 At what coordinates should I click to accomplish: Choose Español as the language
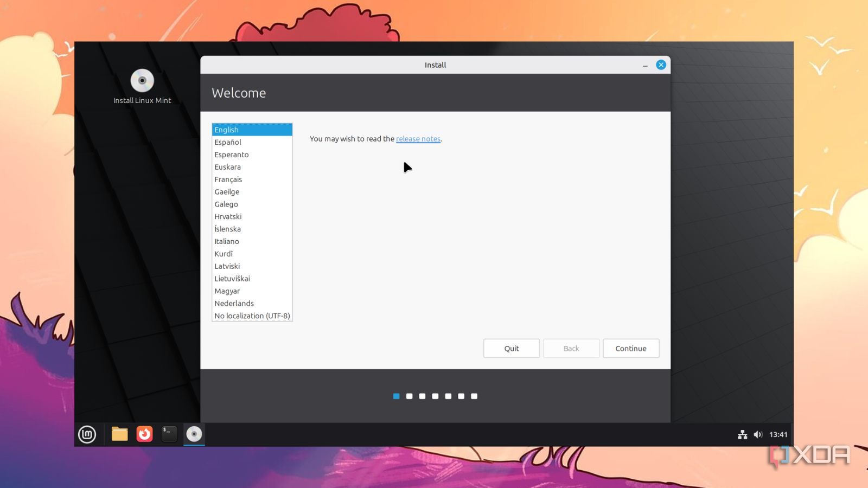(252, 142)
